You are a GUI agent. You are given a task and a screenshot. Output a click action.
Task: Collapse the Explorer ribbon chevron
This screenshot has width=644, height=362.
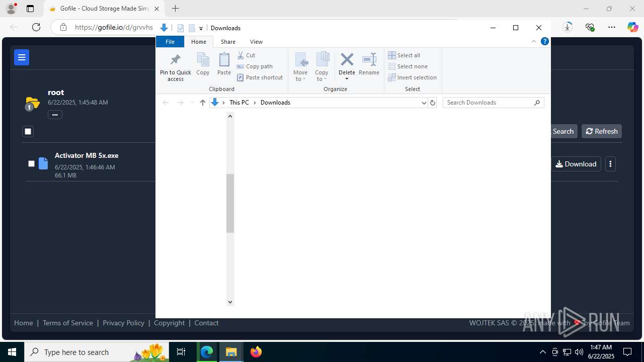[534, 42]
